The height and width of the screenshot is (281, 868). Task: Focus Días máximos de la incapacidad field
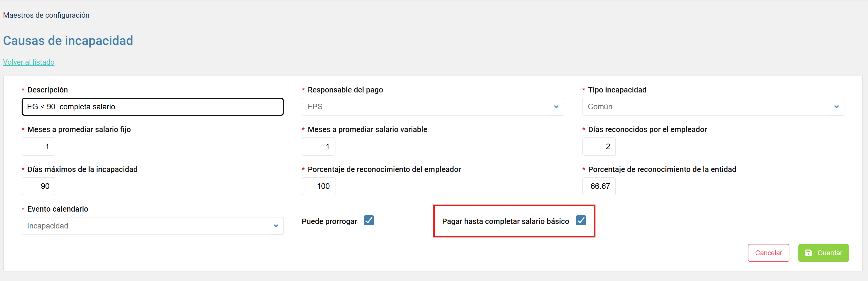[38, 186]
